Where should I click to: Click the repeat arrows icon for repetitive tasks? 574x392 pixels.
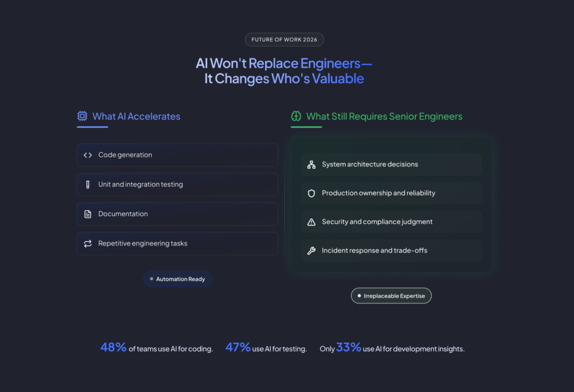coord(87,244)
